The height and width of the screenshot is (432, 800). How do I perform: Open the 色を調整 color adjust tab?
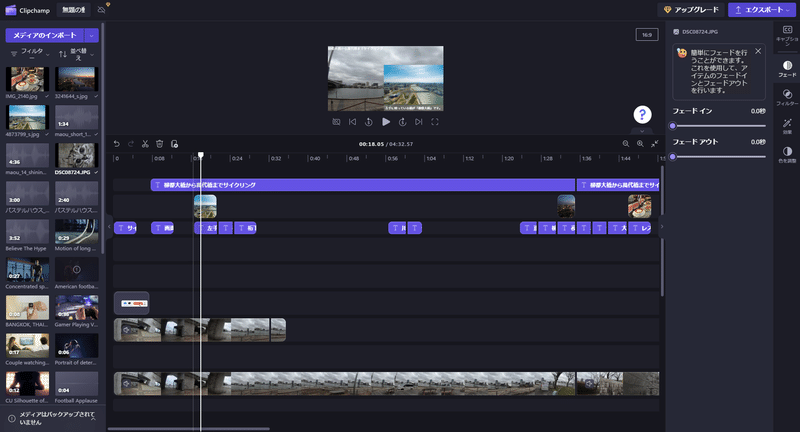point(787,155)
